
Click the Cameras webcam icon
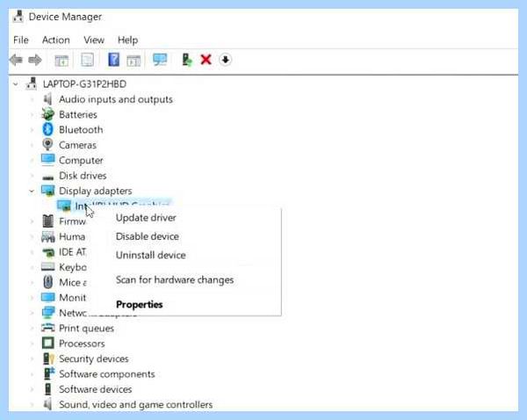click(47, 145)
